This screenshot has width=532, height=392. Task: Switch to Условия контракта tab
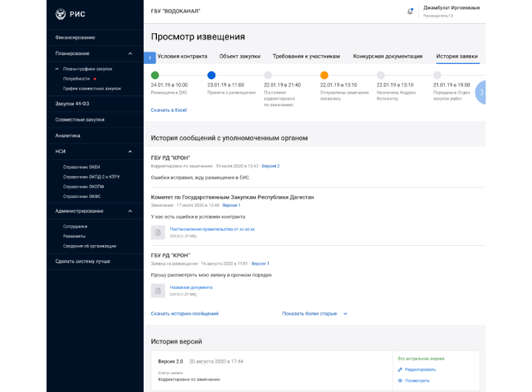click(x=182, y=56)
